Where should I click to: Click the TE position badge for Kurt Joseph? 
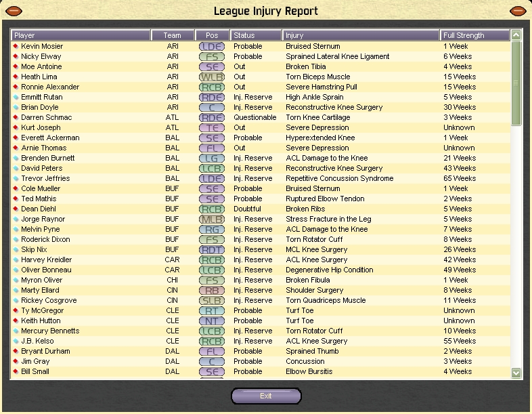click(212, 128)
